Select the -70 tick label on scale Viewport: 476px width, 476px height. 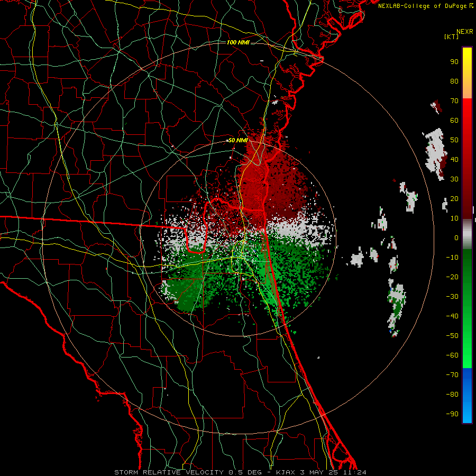tap(452, 375)
